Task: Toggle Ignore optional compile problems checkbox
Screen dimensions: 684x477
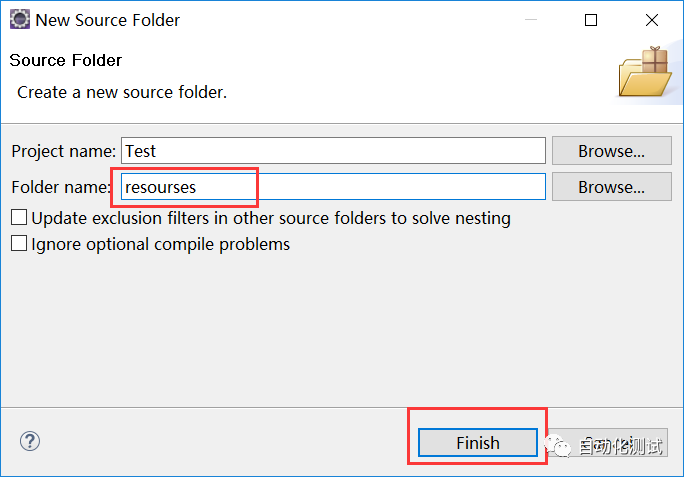Action: pyautogui.click(x=19, y=243)
